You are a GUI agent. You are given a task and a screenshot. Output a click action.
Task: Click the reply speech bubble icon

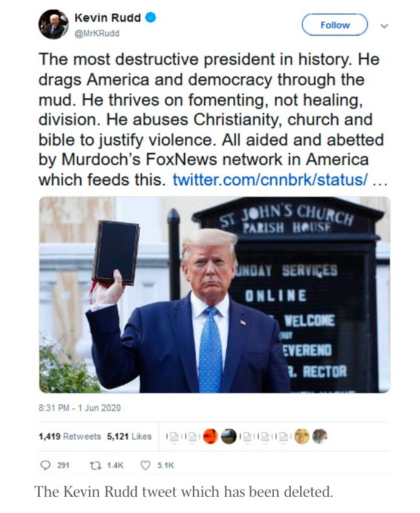45,465
